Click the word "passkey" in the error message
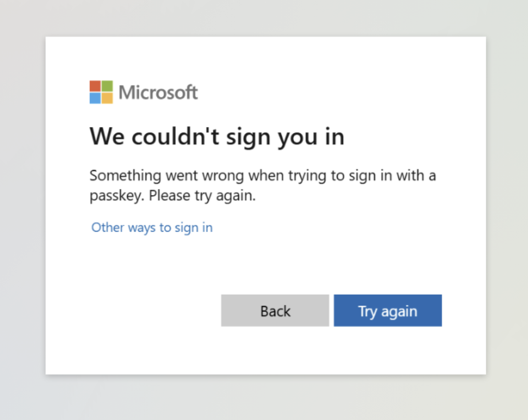This screenshot has width=528, height=420. point(117,196)
